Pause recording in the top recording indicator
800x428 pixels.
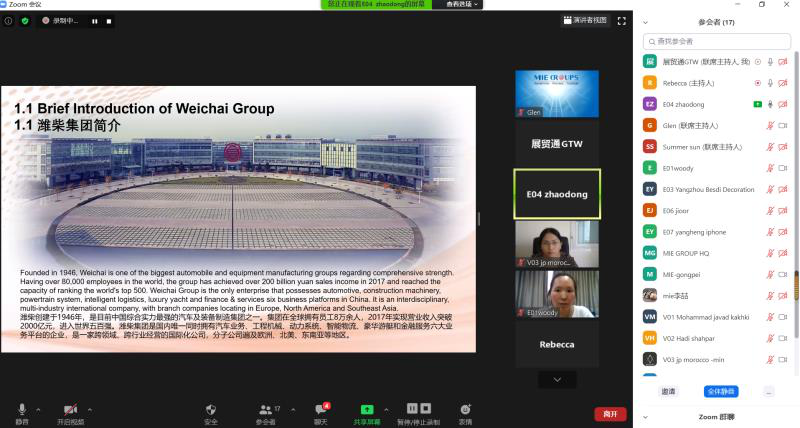pyautogui.click(x=94, y=20)
